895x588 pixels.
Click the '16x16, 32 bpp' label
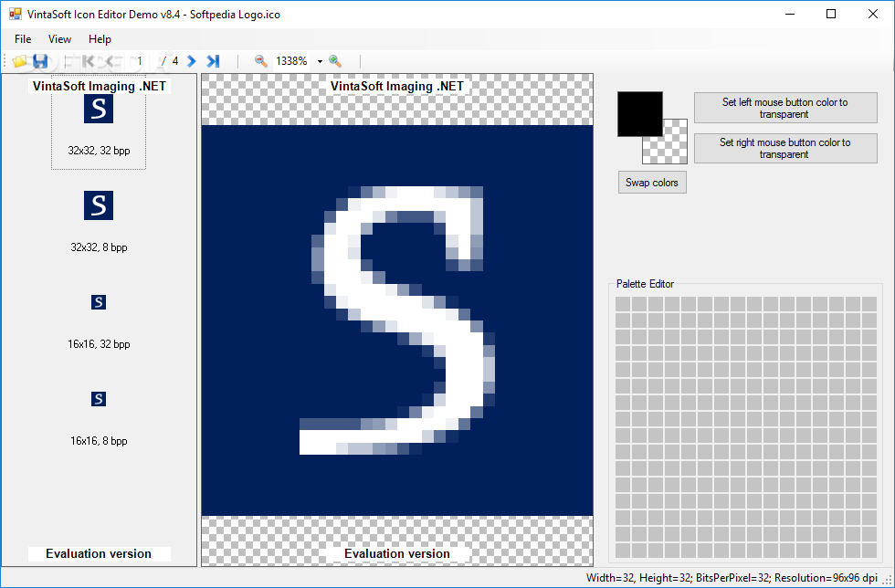pyautogui.click(x=99, y=344)
